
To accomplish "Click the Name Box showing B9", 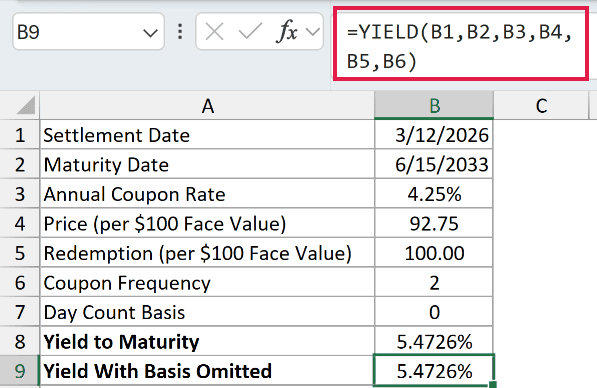I will click(x=88, y=32).
